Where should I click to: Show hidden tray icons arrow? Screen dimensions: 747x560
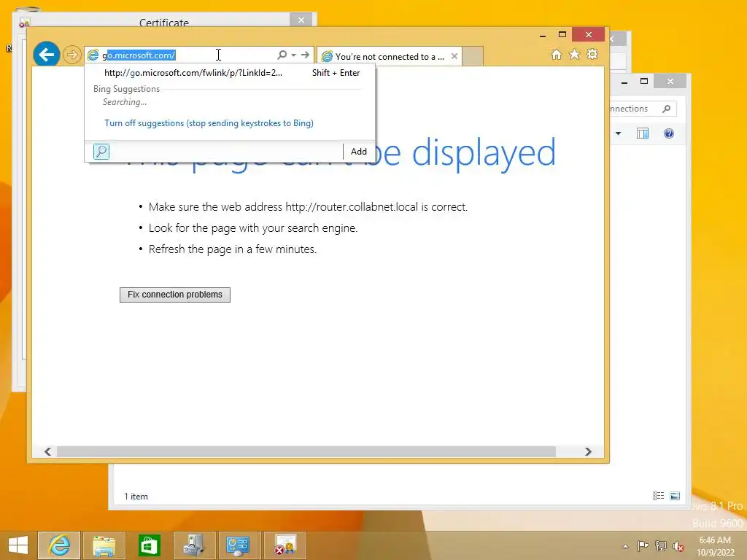[x=625, y=546]
